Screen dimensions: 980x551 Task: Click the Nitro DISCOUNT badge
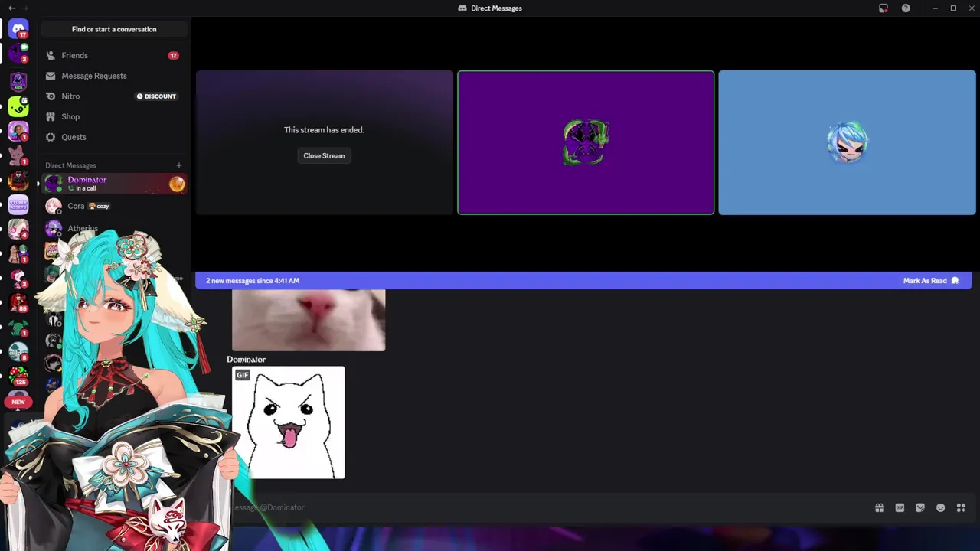coord(156,96)
